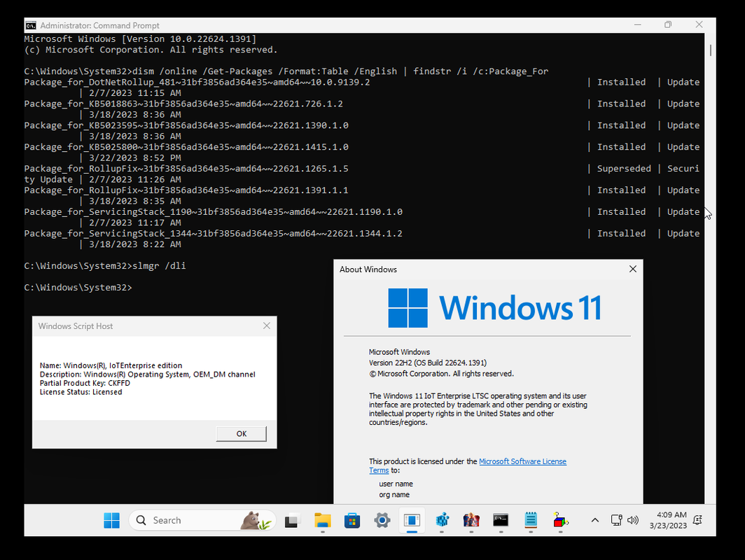Screen dimensions: 745x560
Task: Minimize the Command Prompt window
Action: [x=638, y=24]
